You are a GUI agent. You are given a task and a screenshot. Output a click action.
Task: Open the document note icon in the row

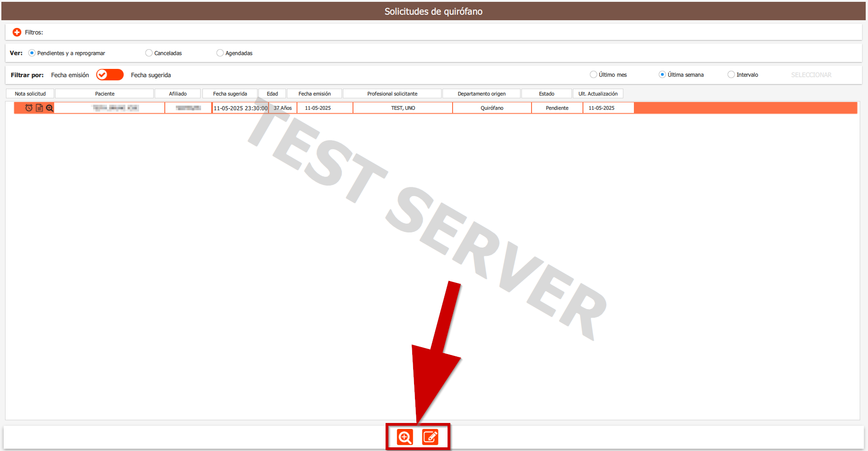click(x=39, y=108)
